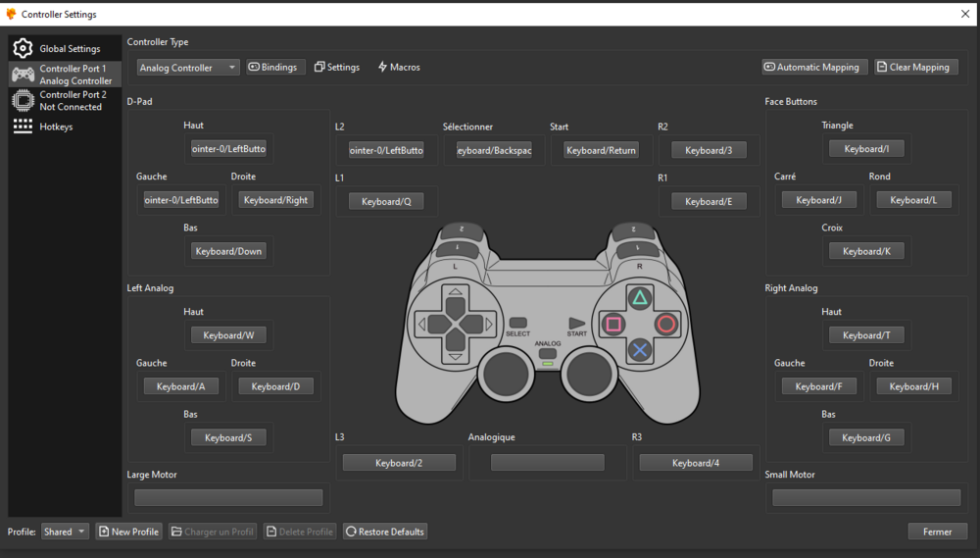980x558 pixels.
Task: Switch to the Bindings tab
Action: (x=272, y=67)
